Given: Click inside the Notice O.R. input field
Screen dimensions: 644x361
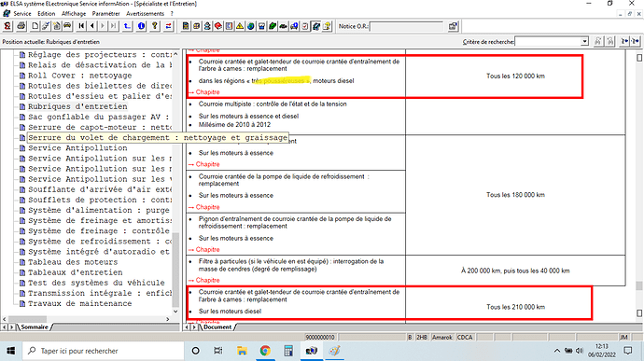Looking at the screenshot, I should 406,26.
